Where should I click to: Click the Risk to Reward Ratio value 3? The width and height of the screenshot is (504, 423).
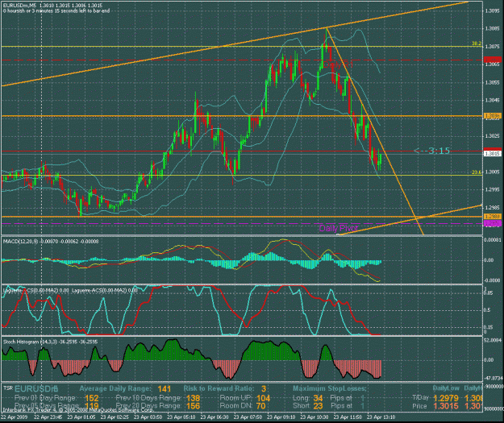(x=264, y=389)
